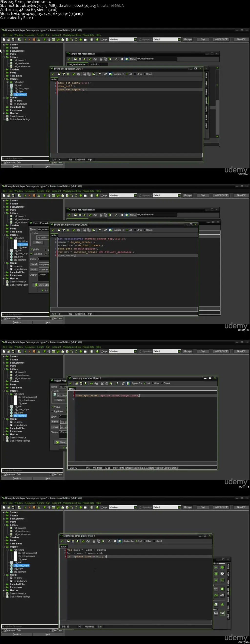The height and width of the screenshot is (644, 250).
Task: Toggle Visible checkbox in obj_networkserver Object Properties
Action: point(31,250)
